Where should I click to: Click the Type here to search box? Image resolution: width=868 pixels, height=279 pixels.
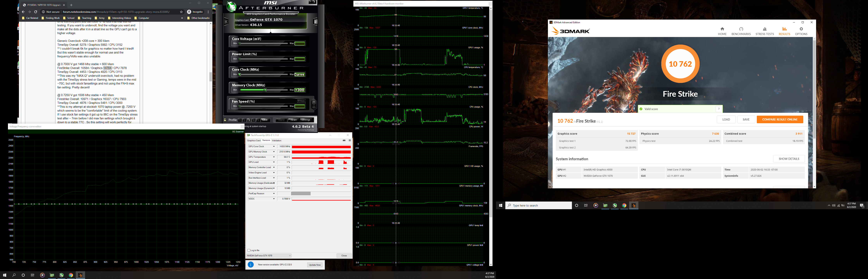pyautogui.click(x=538, y=205)
